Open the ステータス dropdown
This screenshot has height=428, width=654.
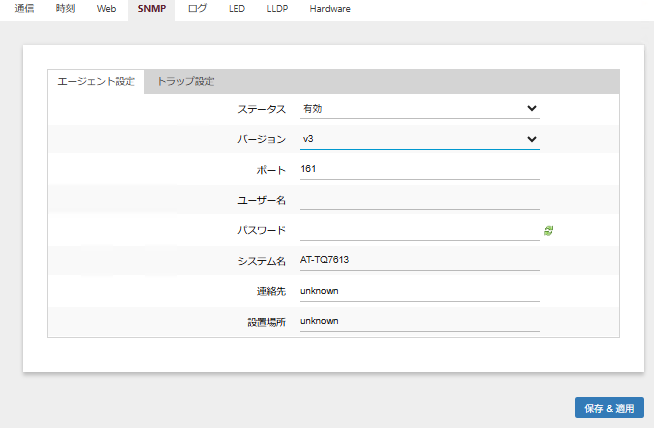[419, 108]
